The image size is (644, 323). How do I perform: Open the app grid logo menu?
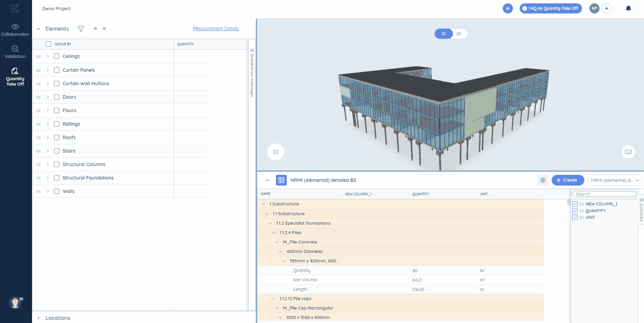(15, 8)
